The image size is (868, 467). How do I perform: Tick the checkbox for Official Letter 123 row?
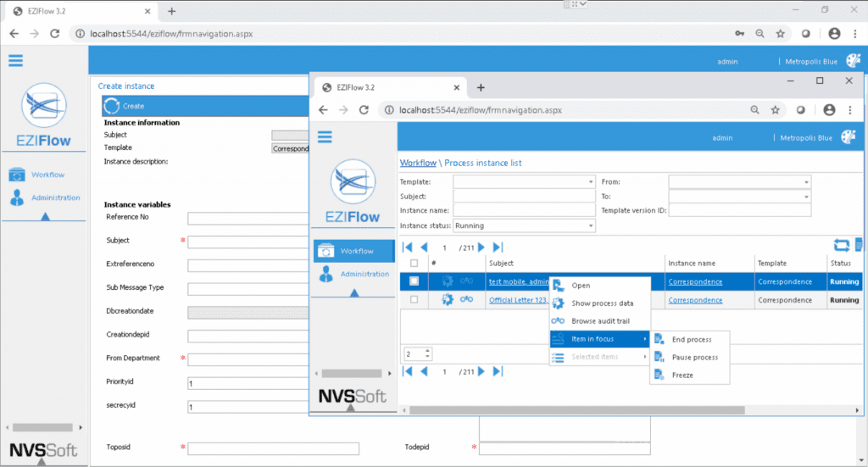point(414,300)
